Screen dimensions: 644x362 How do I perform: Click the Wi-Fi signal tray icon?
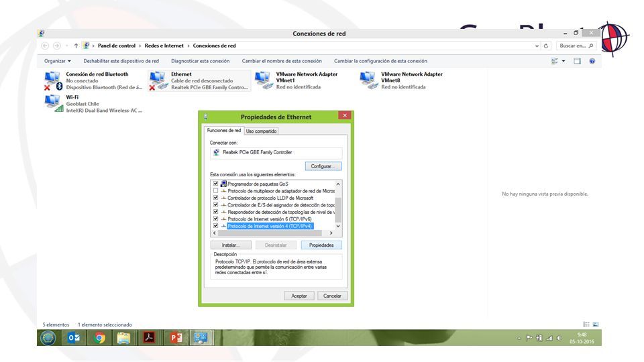tap(549, 338)
